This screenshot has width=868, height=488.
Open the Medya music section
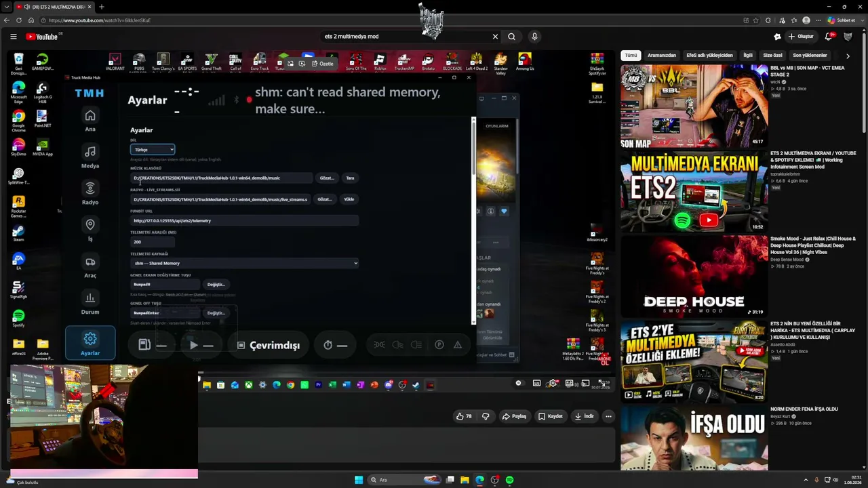pyautogui.click(x=90, y=157)
